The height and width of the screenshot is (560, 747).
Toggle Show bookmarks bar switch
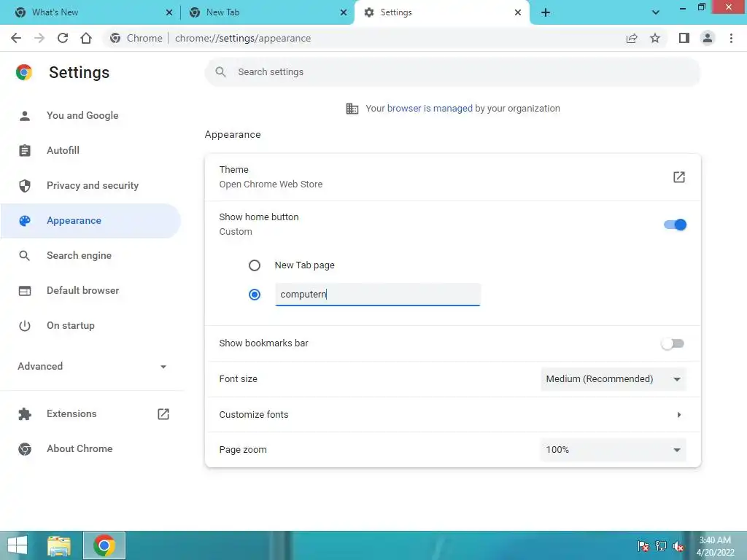673,343
